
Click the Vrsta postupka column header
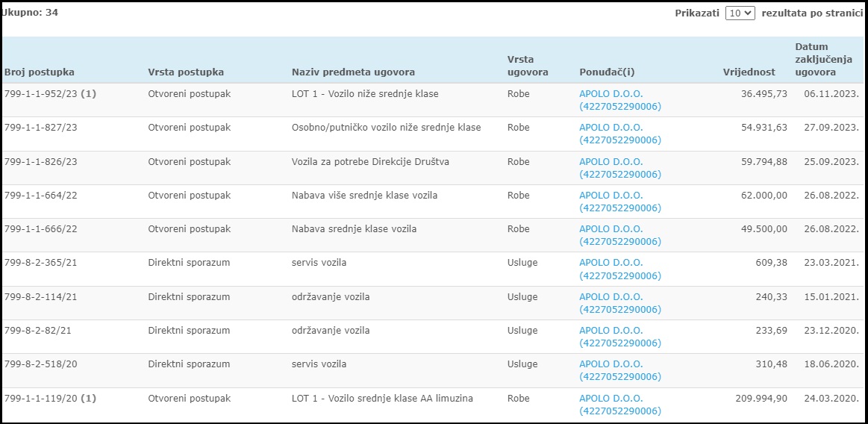click(x=186, y=72)
